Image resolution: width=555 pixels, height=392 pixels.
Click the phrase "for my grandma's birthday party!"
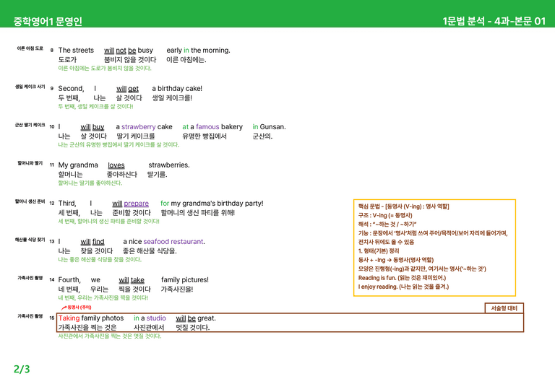pos(212,204)
